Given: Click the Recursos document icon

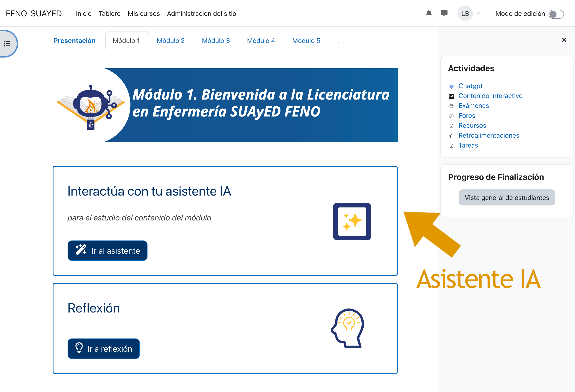Looking at the screenshot, I should click(x=451, y=126).
